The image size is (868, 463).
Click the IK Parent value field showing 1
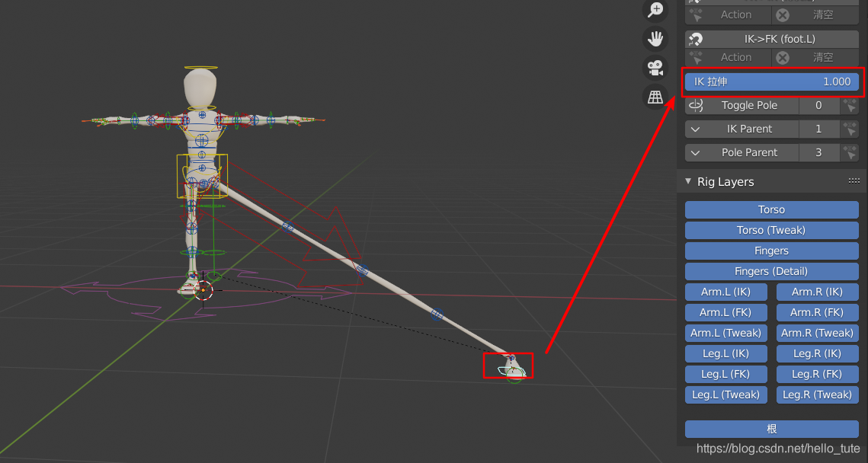[x=819, y=129]
